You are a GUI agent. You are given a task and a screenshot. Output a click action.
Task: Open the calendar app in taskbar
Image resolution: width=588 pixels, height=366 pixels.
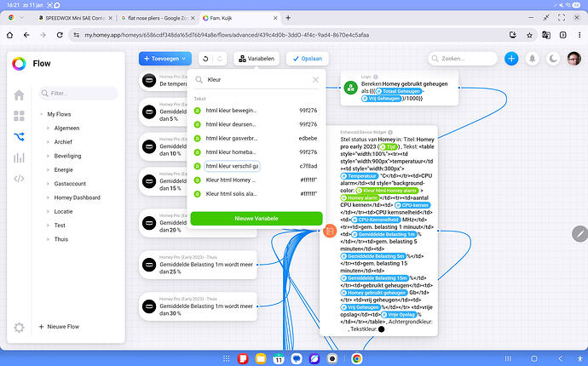279,358
